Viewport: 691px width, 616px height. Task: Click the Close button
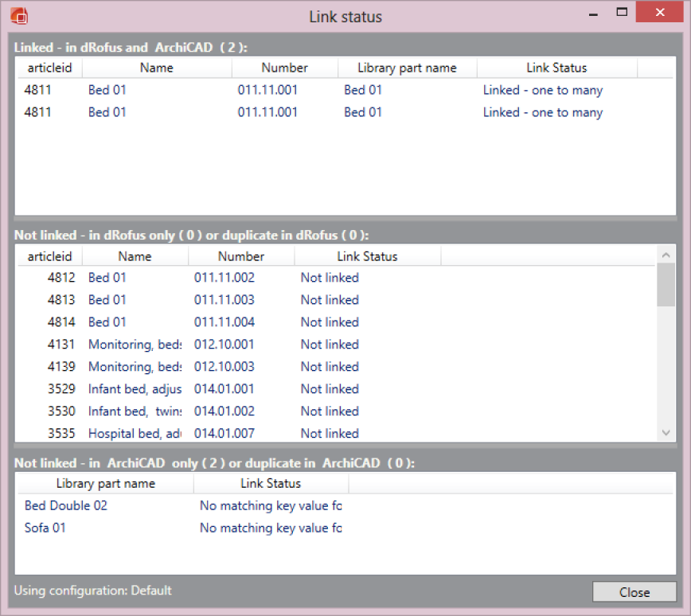pos(634,592)
